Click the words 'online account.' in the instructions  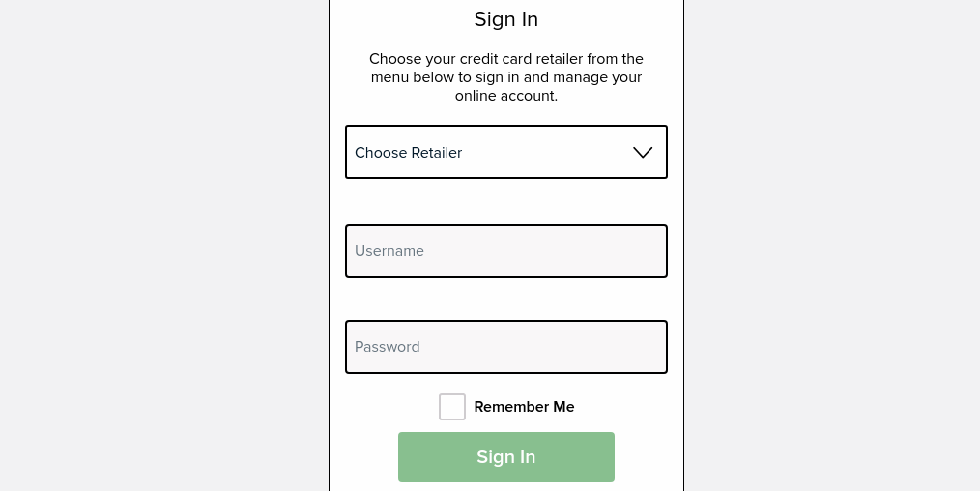pyautogui.click(x=506, y=96)
